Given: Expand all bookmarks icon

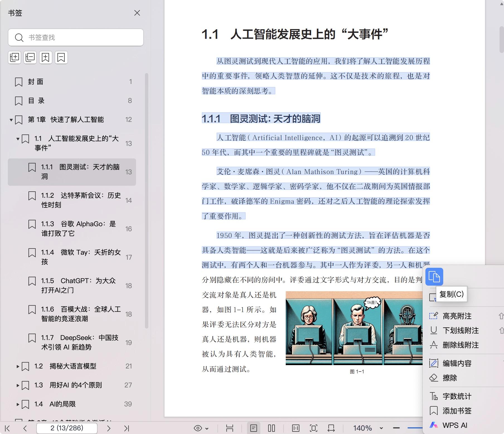Looking at the screenshot, I should pyautogui.click(x=14, y=57).
